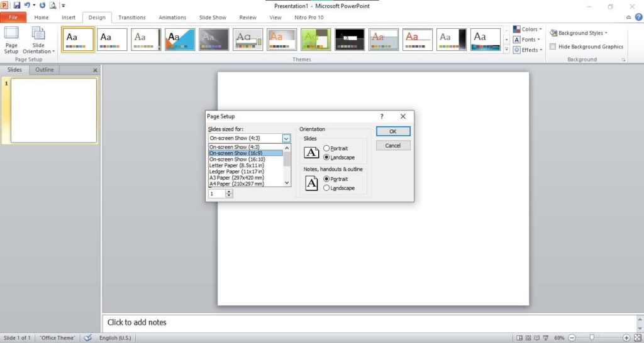Select Portrait orientation for slides
Viewport: 644px width, 343px height.
[x=326, y=148]
